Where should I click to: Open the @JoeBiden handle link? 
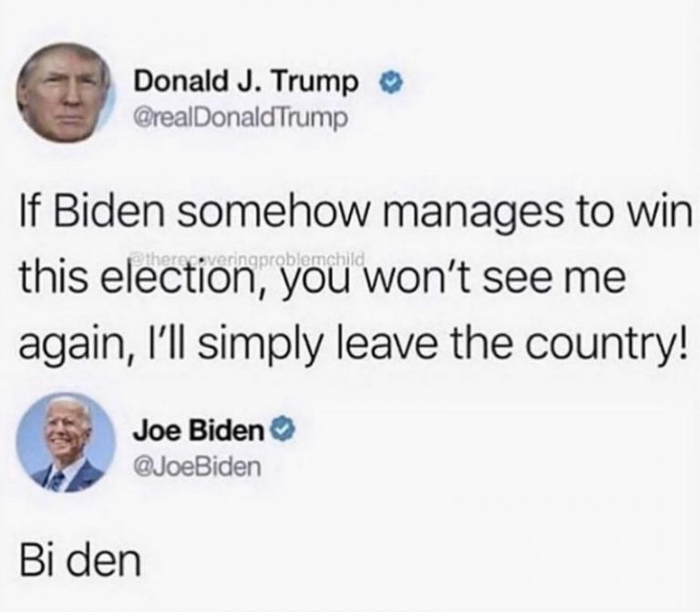tap(197, 467)
